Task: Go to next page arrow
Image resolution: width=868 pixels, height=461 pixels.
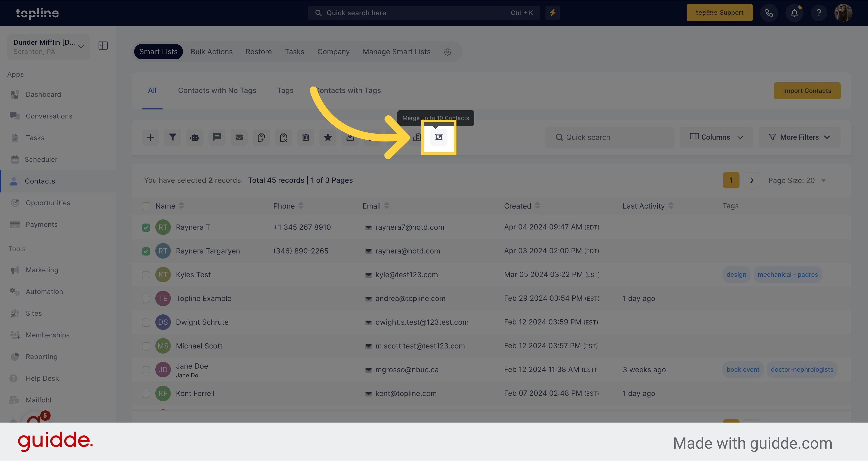Action: [752, 180]
